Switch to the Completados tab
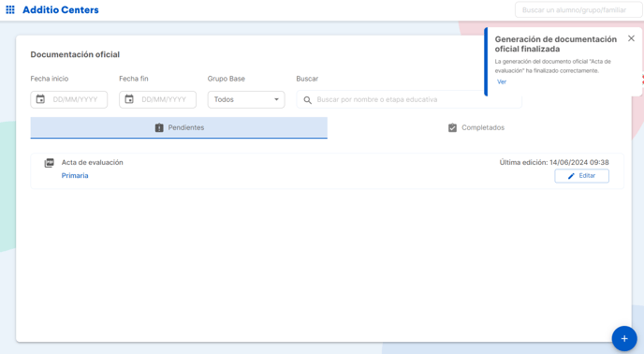The height and width of the screenshot is (354, 644). (476, 128)
